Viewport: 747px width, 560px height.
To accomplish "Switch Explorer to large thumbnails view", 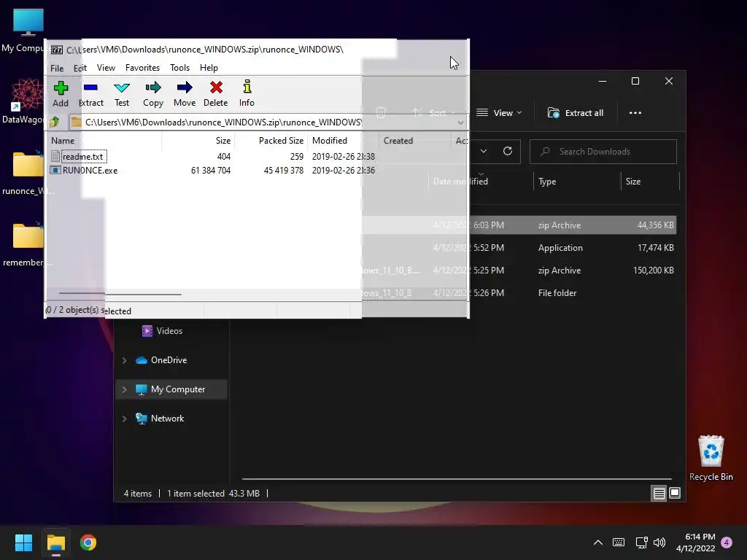I will (675, 494).
